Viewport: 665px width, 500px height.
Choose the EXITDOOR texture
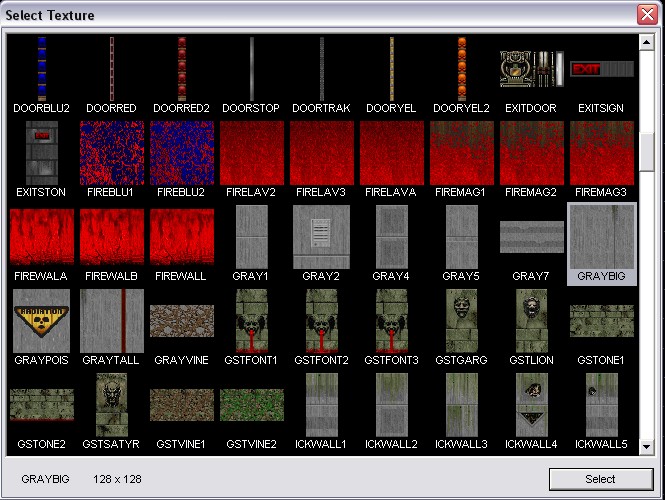(532, 69)
